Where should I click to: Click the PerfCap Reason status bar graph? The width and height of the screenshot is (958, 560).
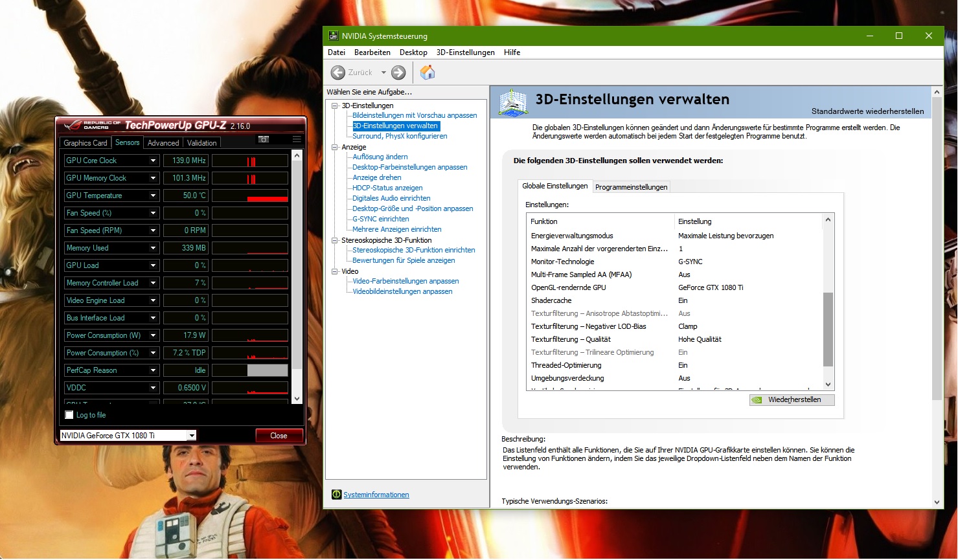pos(250,370)
